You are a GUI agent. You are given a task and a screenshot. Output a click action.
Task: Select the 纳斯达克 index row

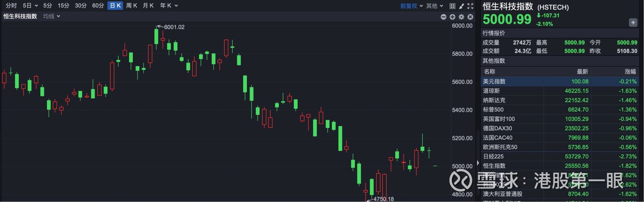click(560, 100)
